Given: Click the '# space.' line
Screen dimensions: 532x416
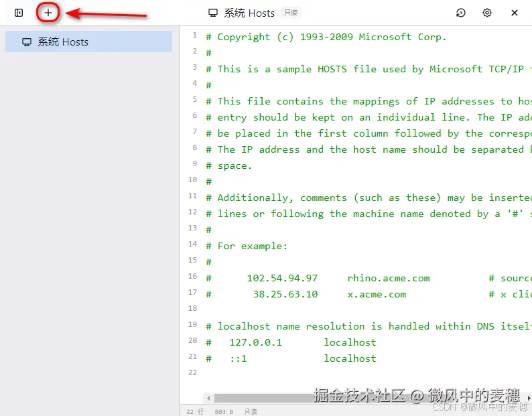Looking at the screenshot, I should click(x=228, y=165).
